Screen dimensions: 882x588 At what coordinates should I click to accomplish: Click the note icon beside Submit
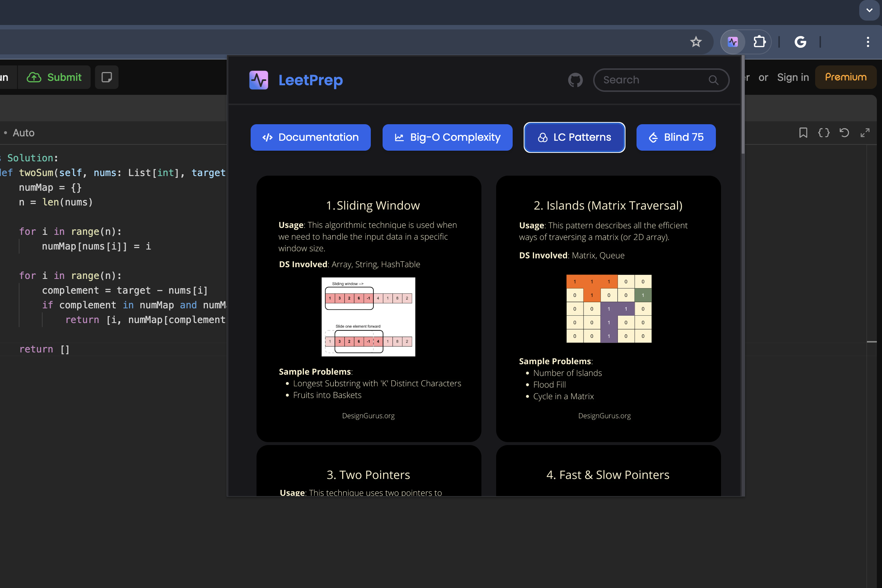[x=107, y=77]
